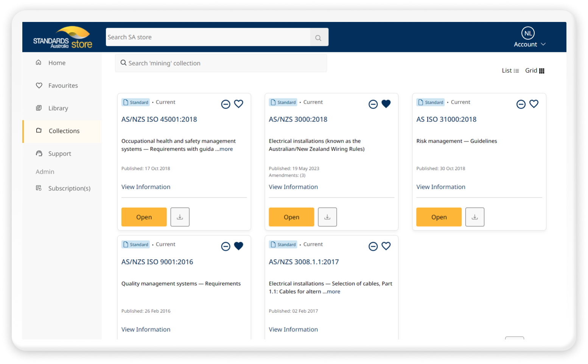Image resolution: width=588 pixels, height=364 pixels.
Task: Open Subscription(s) in the Admin section
Action: (x=69, y=188)
